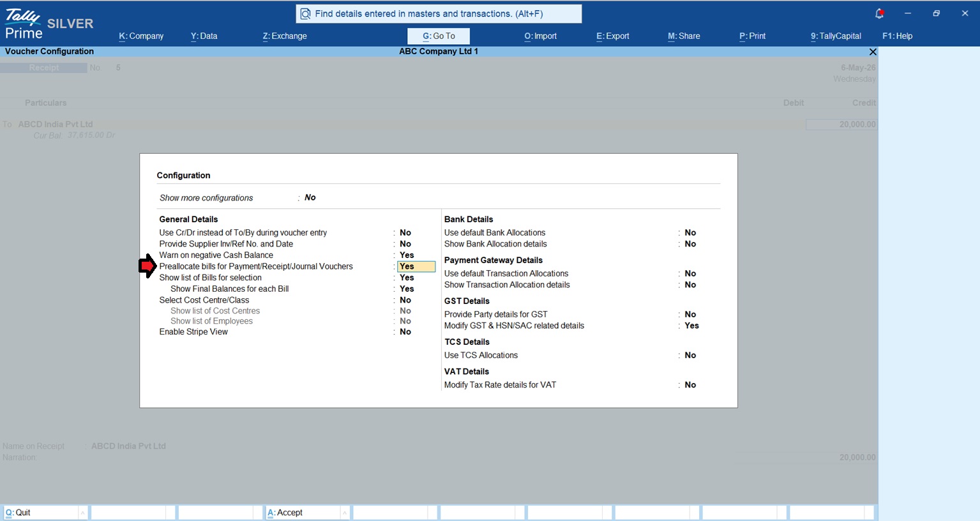Open the Y: Data menu
The height and width of the screenshot is (521, 980).
(204, 36)
